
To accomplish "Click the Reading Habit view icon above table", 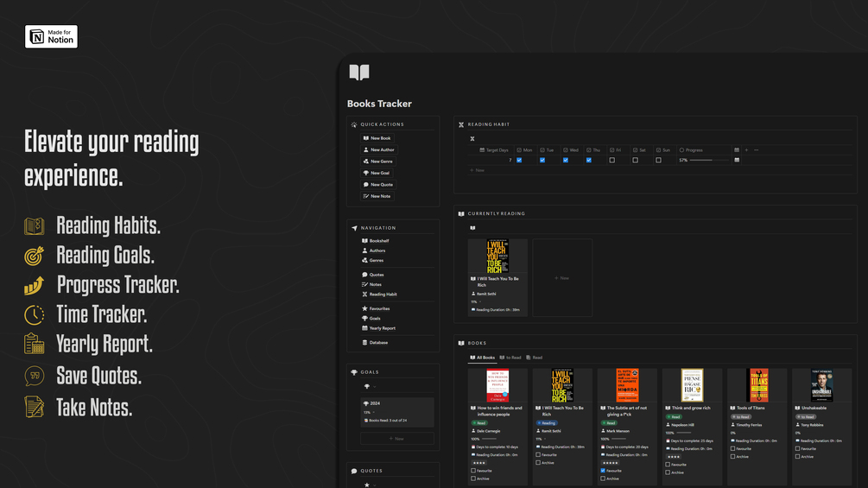I will pos(472,139).
